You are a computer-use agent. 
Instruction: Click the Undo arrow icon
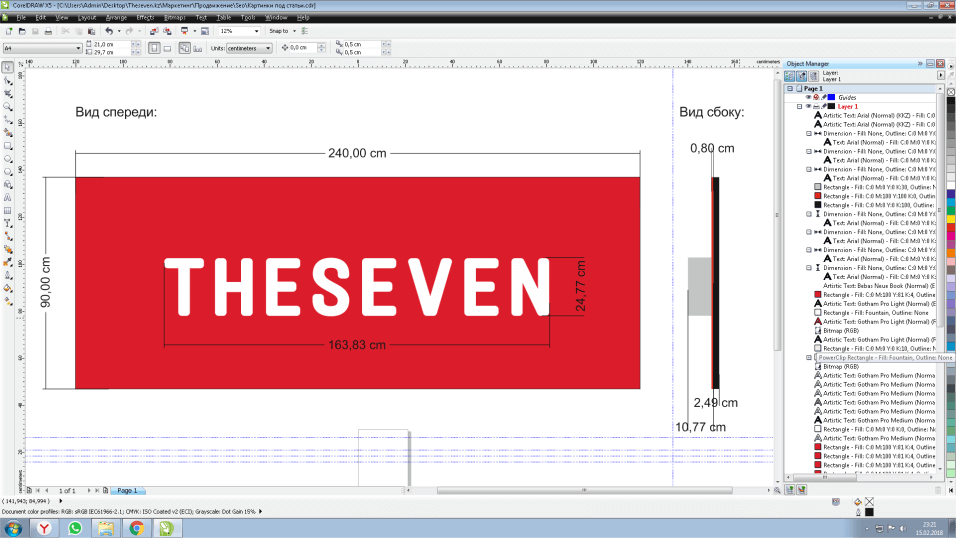point(109,31)
